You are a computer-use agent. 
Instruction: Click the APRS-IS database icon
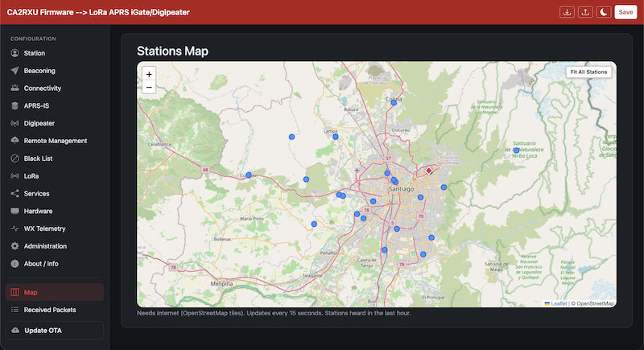(14, 105)
